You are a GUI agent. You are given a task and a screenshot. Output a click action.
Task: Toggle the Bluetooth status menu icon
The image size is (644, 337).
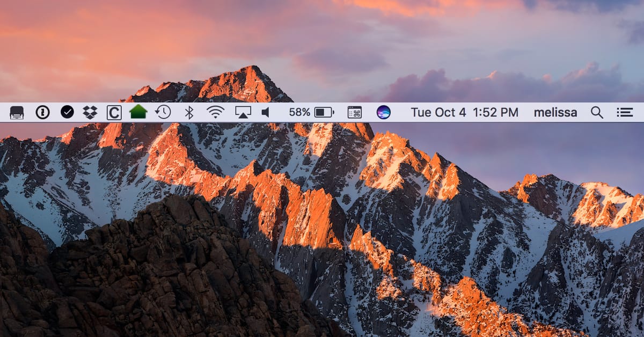point(189,112)
